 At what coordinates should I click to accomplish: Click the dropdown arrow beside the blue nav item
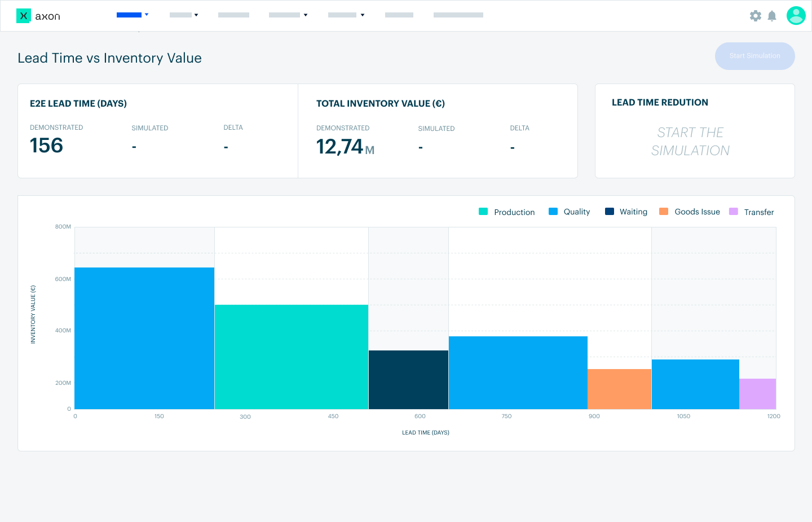(x=147, y=15)
